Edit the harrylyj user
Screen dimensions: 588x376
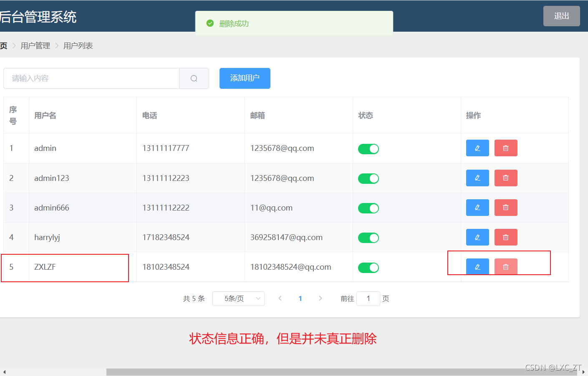[477, 237]
